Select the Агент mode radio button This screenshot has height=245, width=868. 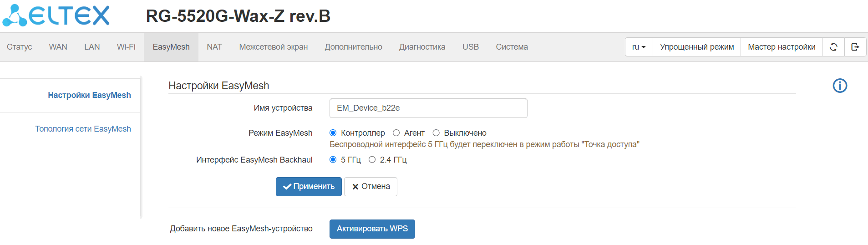(396, 133)
